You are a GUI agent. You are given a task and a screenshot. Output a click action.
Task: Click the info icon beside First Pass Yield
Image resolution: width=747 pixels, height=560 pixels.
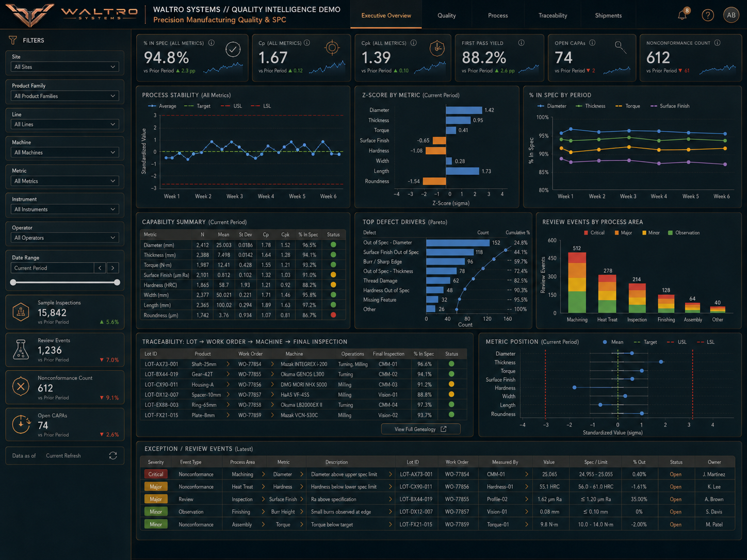pos(521,43)
